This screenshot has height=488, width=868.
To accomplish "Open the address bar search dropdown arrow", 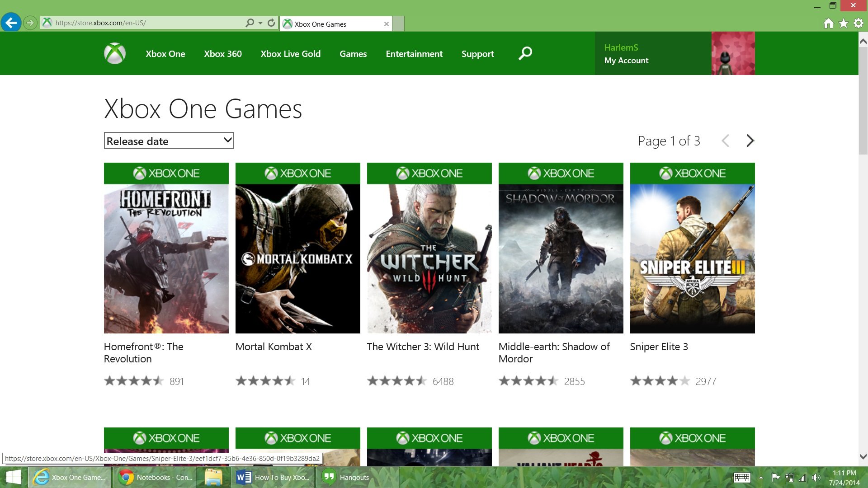I will (x=259, y=23).
